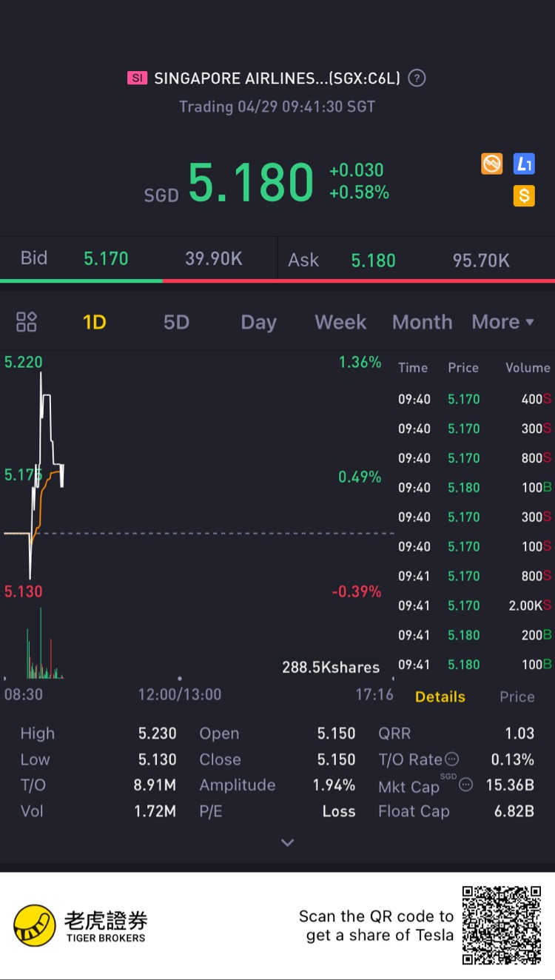555x980 pixels.
Task: Expand more stock statistics with chevron
Action: pos(288,842)
